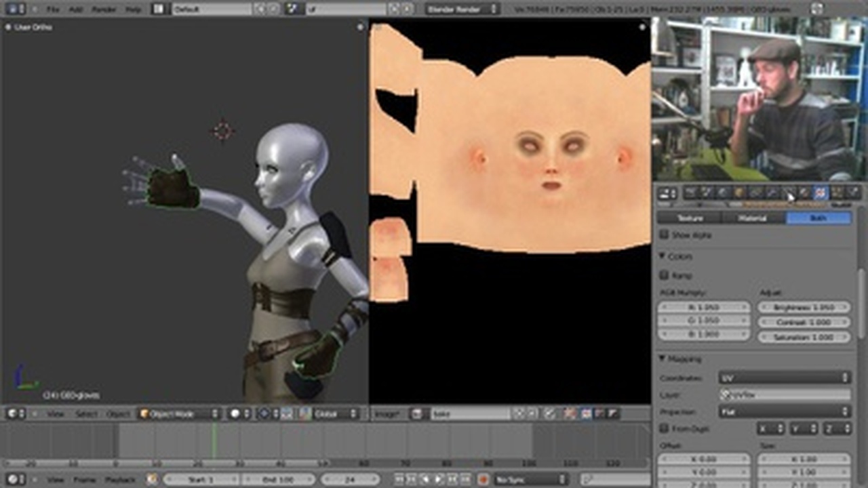Toggle the Ramp checkbox
This screenshot has height=488, width=868.
point(665,275)
